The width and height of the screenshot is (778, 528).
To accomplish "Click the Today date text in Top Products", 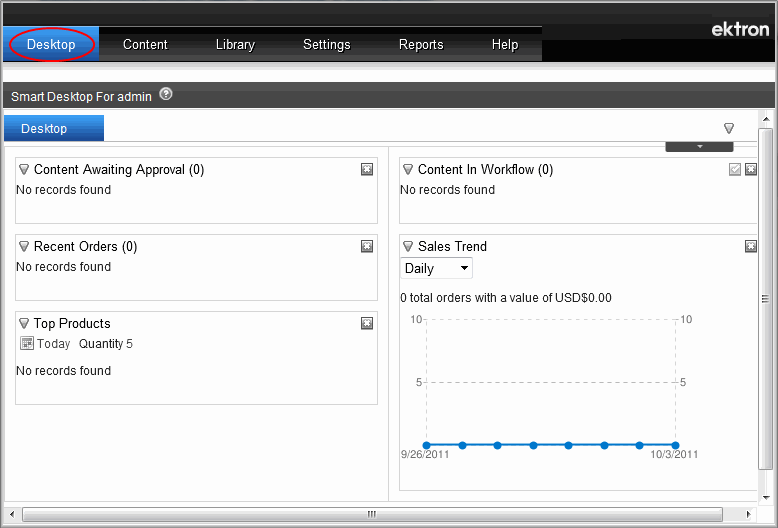I will click(54, 343).
